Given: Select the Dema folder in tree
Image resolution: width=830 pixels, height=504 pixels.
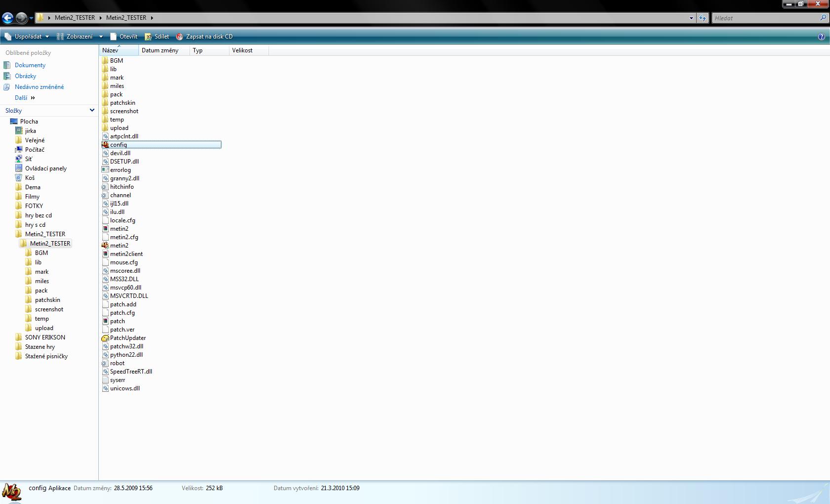Looking at the screenshot, I should (x=33, y=187).
